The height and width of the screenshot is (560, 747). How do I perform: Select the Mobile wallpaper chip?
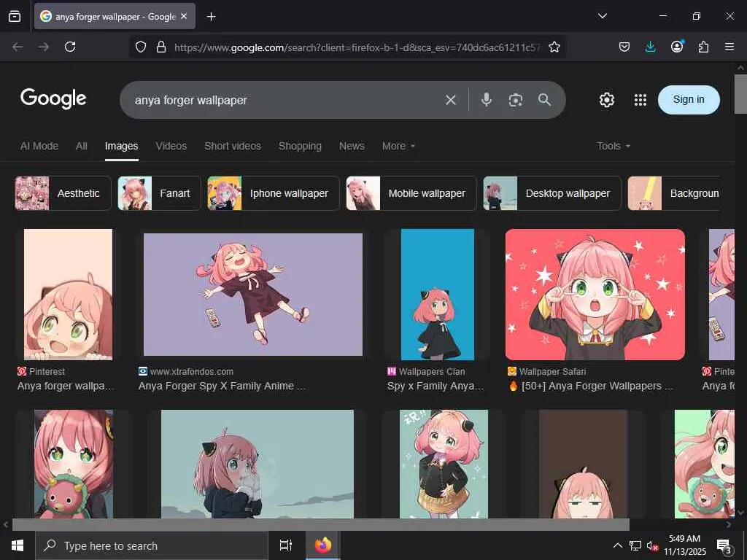tap(411, 193)
